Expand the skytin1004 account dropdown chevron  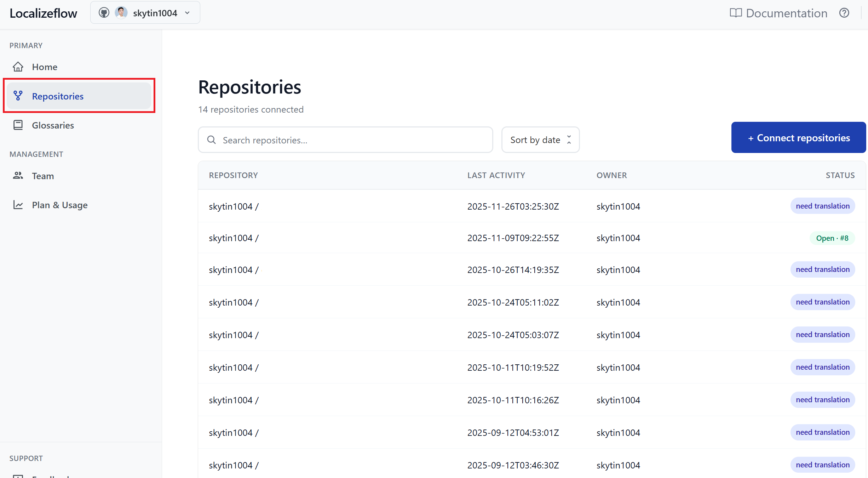click(x=187, y=12)
